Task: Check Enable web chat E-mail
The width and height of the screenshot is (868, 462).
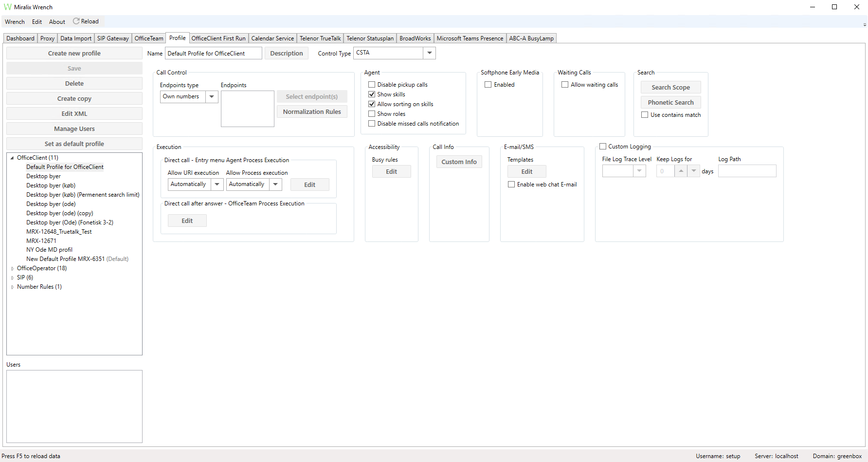Action: [x=511, y=185]
